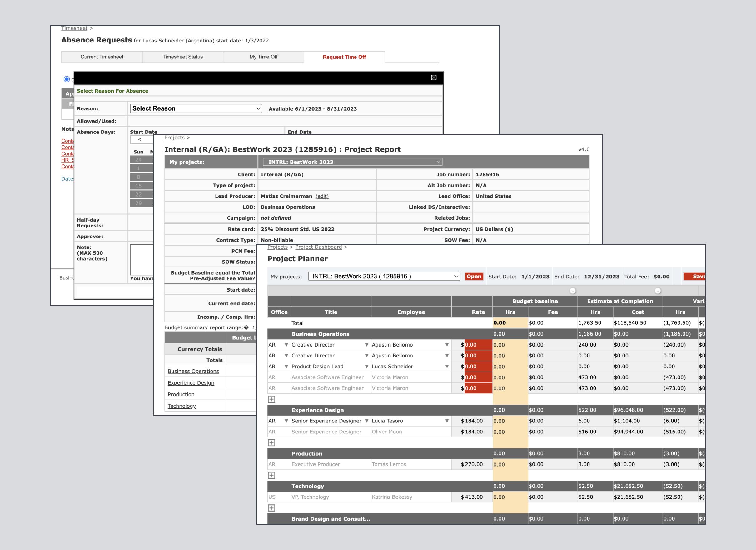Open INTRL: BestWork 2023 report dropdown
This screenshot has width=756, height=550.
(352, 162)
